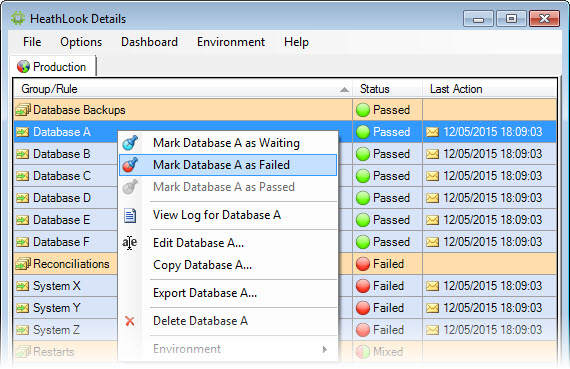Open the Options menu
The height and width of the screenshot is (369, 570).
[81, 42]
